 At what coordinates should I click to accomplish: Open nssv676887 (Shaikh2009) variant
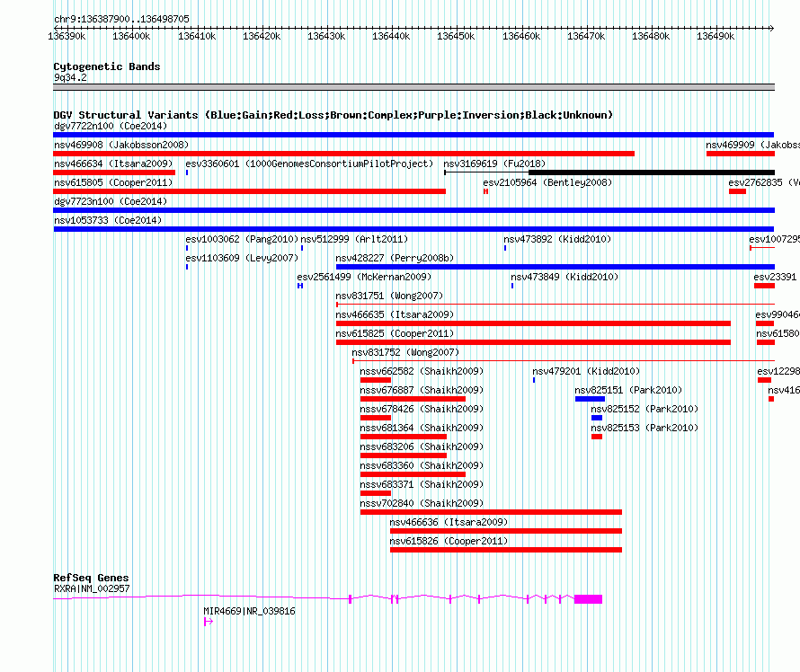tap(422, 390)
